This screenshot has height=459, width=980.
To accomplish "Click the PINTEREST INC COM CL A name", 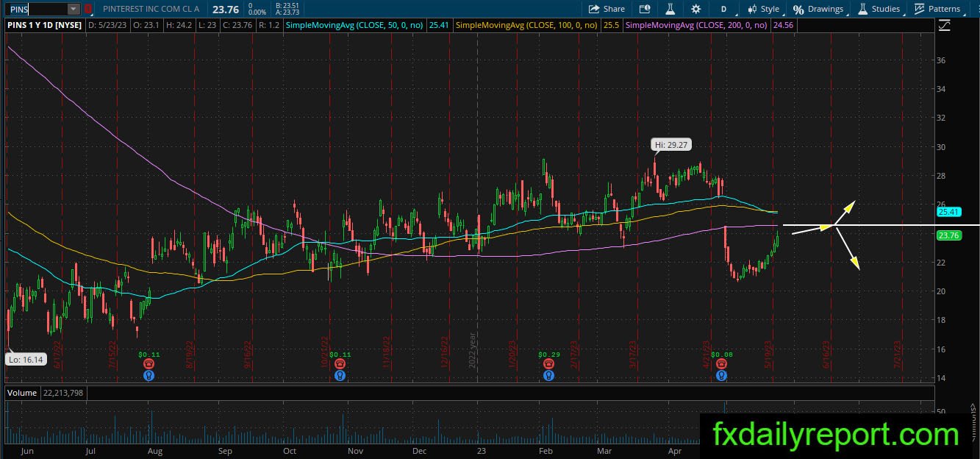I will pyautogui.click(x=151, y=9).
